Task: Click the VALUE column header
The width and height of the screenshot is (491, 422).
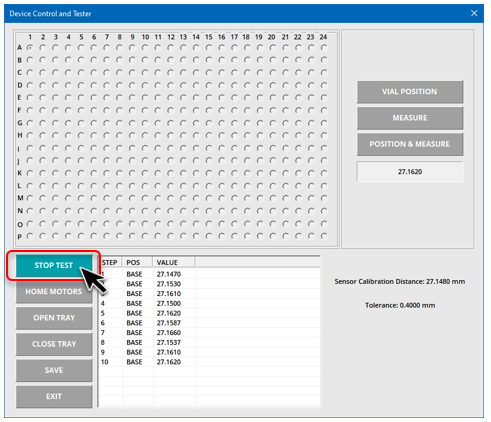Action: [174, 263]
